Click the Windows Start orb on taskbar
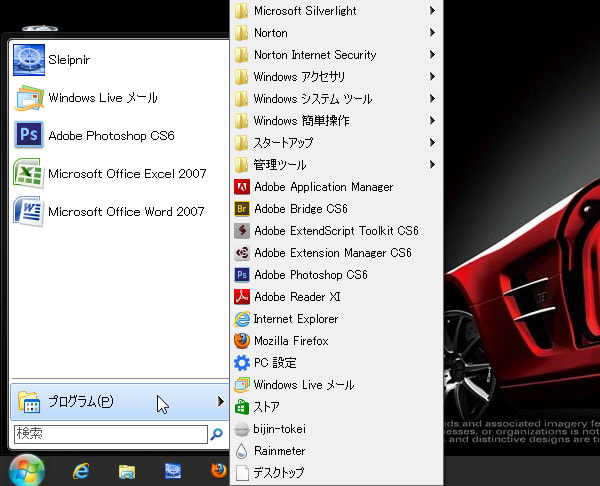Screen dimensions: 600x486 (x=27, y=470)
